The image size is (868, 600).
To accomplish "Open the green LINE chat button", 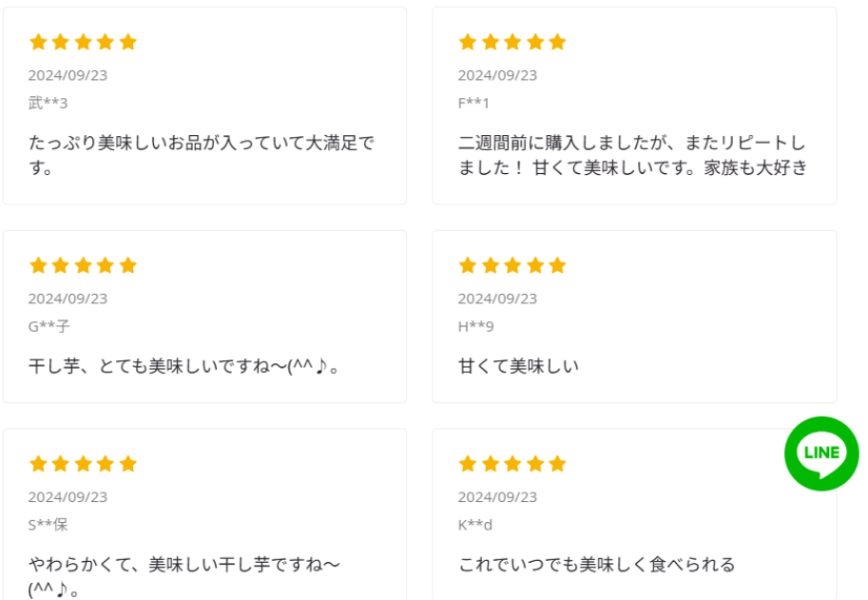I will coord(821,454).
